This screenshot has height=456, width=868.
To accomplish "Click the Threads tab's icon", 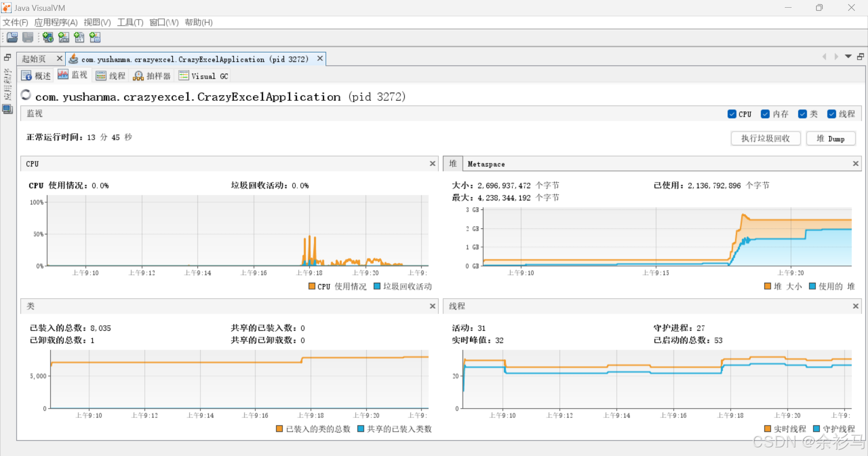I will tap(101, 76).
